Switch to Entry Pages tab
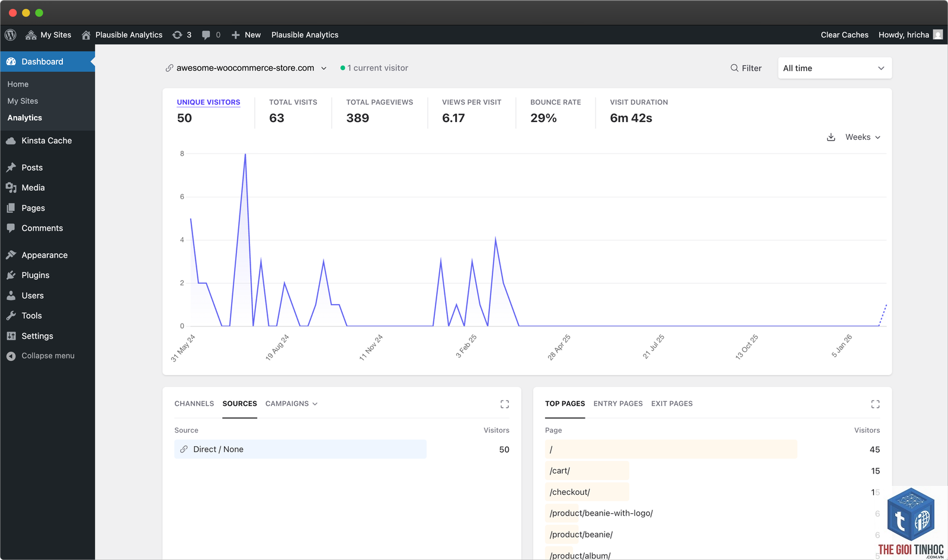This screenshot has width=948, height=560. coord(618,404)
